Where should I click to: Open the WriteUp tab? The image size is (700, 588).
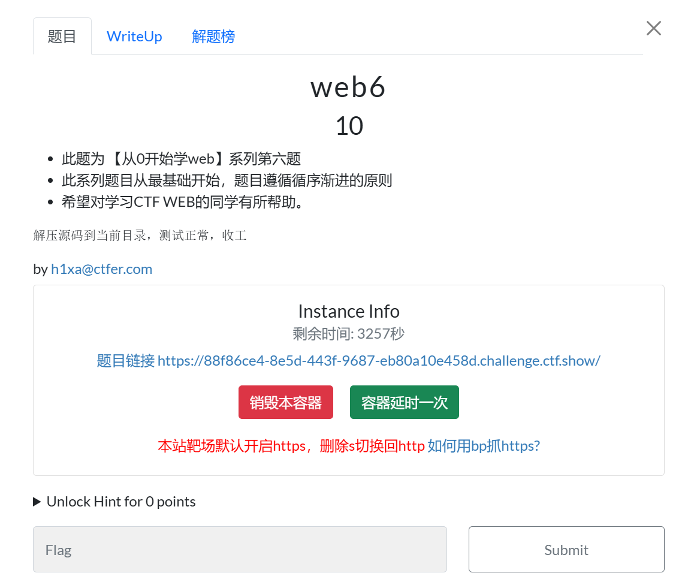[x=134, y=37]
